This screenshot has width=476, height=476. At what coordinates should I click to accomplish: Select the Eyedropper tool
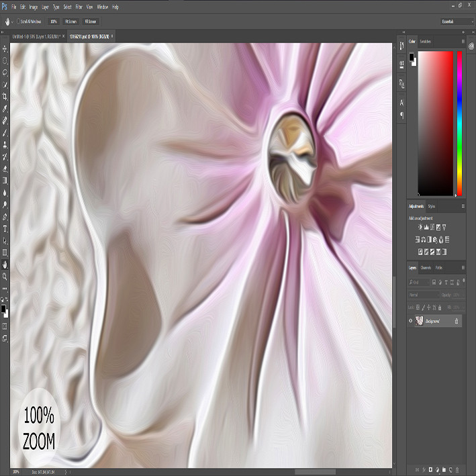(5, 109)
